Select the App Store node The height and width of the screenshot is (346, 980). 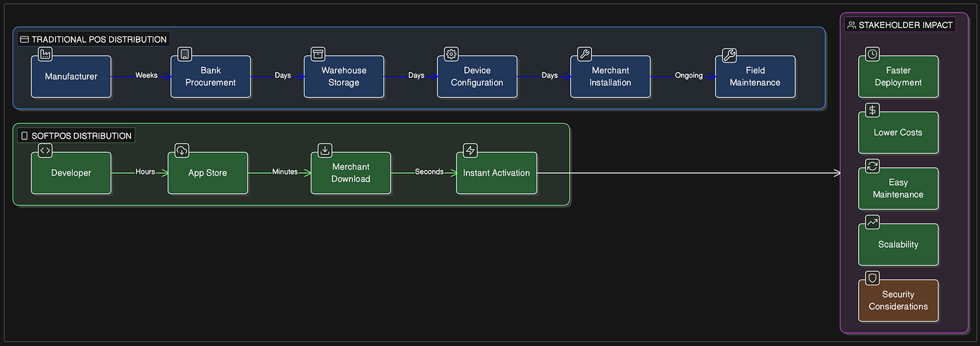click(207, 172)
